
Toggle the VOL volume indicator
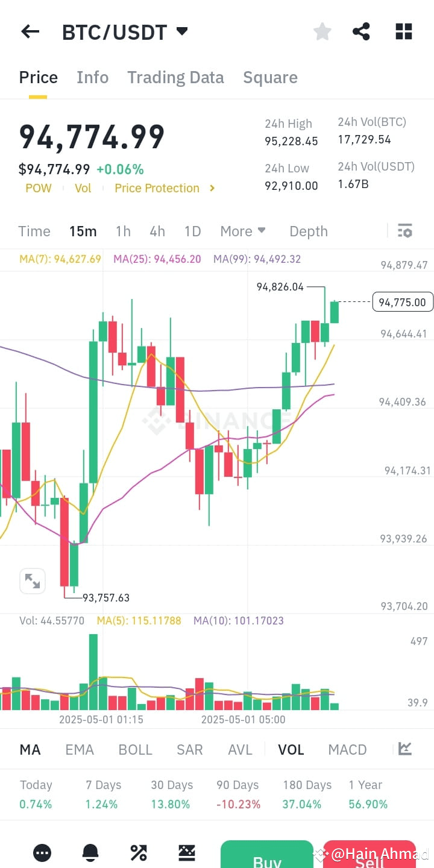pos(291,749)
